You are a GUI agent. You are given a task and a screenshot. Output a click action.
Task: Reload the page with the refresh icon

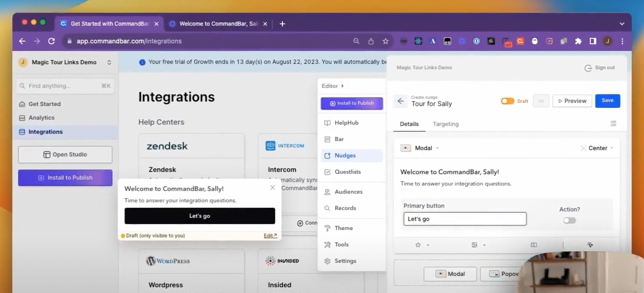coord(52,41)
